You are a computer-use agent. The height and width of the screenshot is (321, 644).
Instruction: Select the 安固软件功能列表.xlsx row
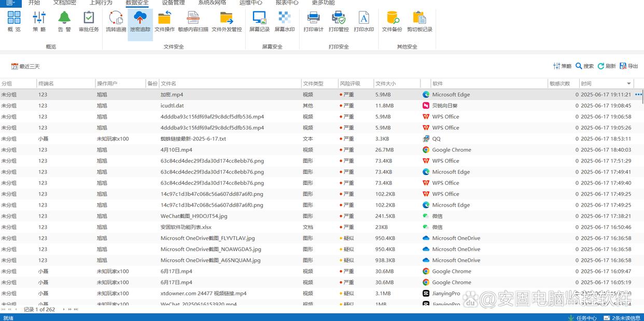186,227
